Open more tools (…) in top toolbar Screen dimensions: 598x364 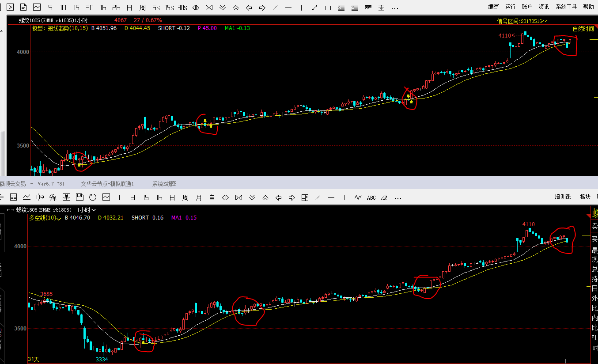[395, 8]
